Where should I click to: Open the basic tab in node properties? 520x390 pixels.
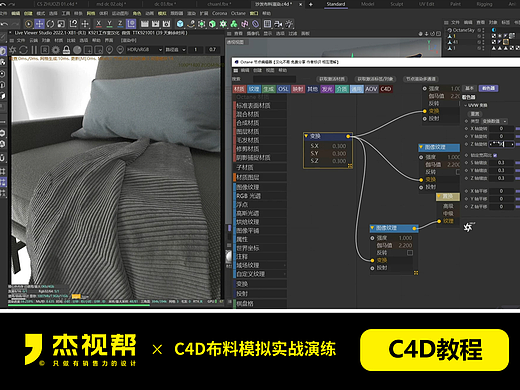[x=469, y=88]
